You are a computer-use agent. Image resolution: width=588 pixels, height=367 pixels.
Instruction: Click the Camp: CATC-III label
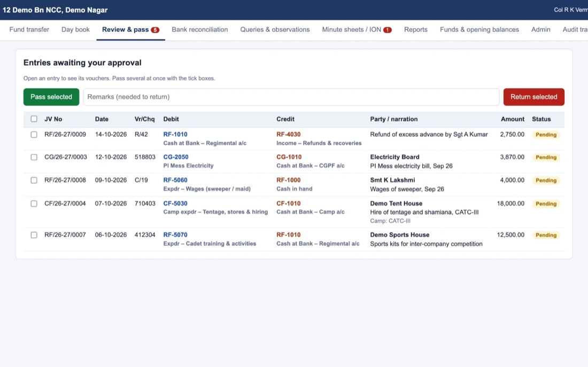[390, 221]
